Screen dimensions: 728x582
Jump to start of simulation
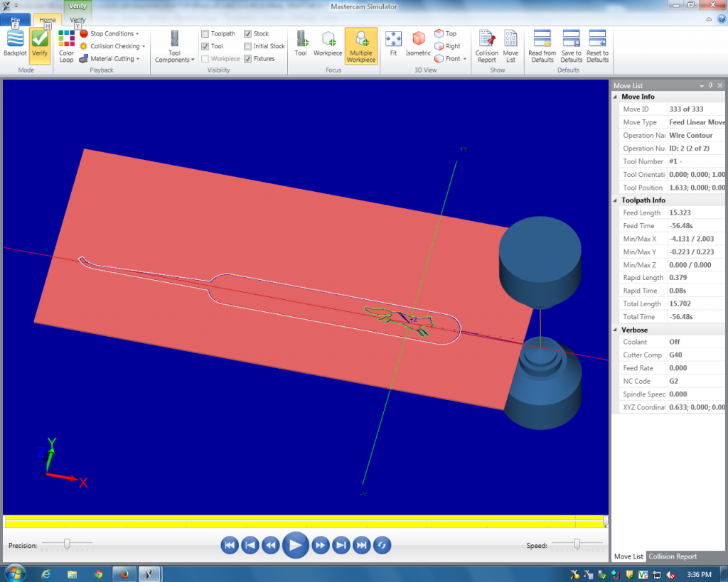coord(230,545)
